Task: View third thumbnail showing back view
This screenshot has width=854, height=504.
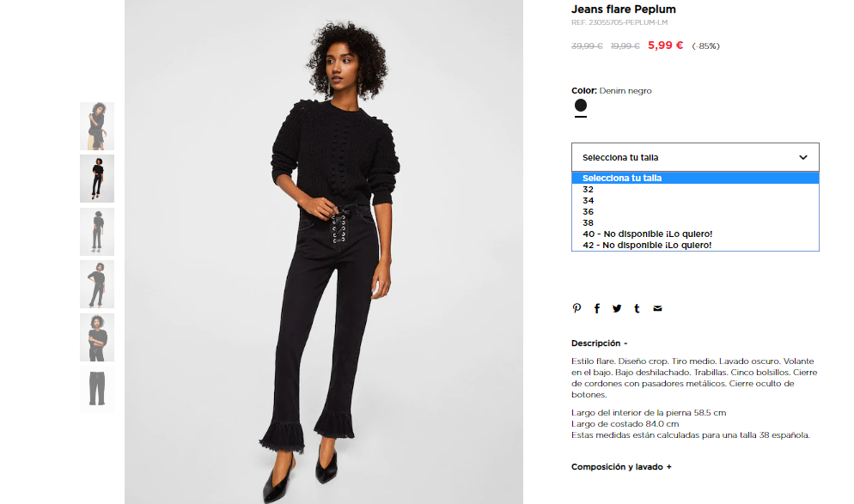Action: (97, 232)
